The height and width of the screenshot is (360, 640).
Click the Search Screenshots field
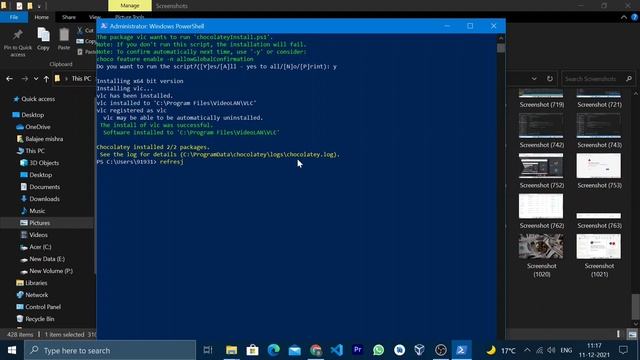pyautogui.click(x=598, y=79)
